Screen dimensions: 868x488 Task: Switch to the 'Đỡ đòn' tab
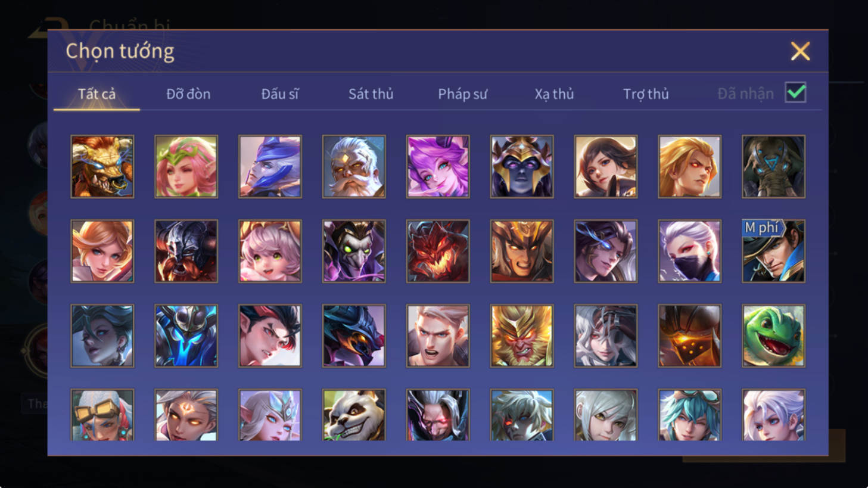click(188, 94)
